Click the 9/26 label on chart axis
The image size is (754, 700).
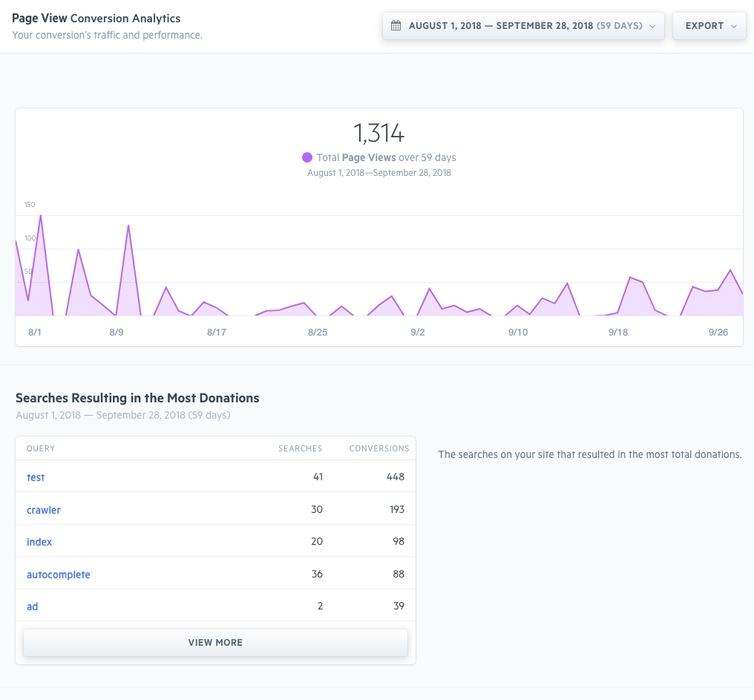coord(718,332)
